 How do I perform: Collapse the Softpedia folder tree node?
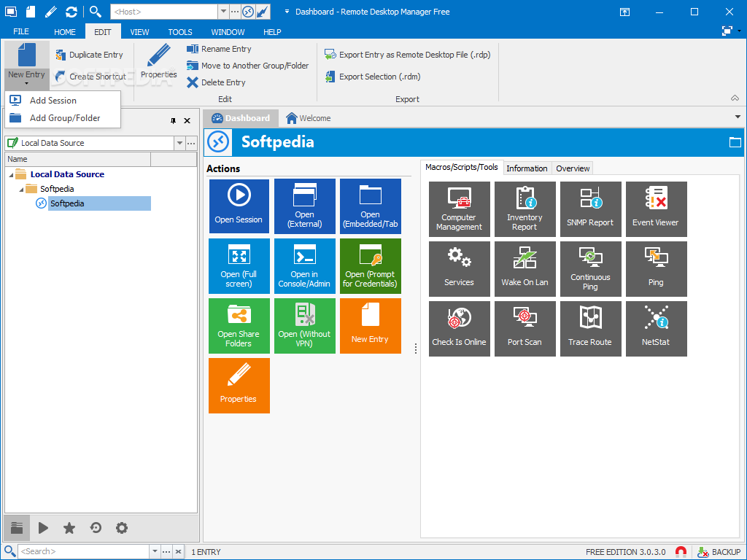(21, 190)
